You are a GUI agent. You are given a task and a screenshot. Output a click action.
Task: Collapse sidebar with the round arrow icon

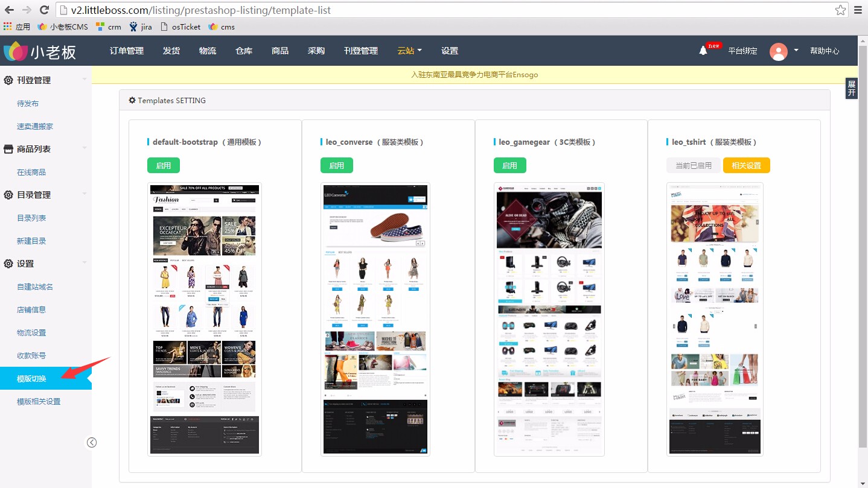coord(92,443)
